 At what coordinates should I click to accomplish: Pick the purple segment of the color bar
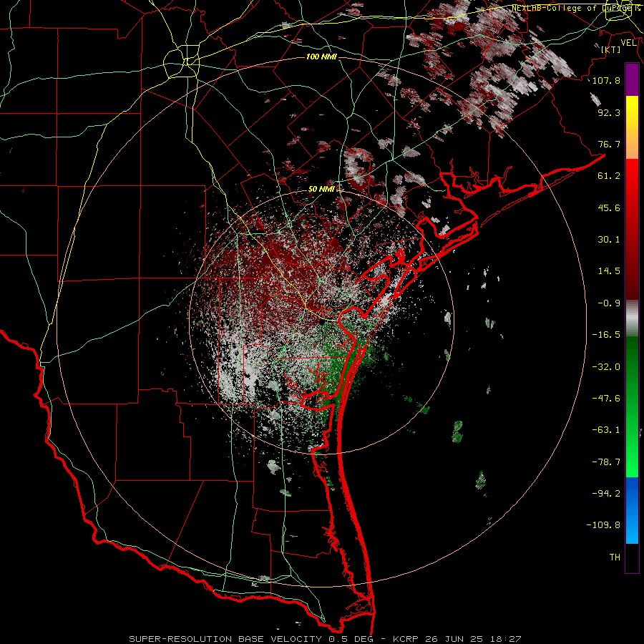pos(632,80)
